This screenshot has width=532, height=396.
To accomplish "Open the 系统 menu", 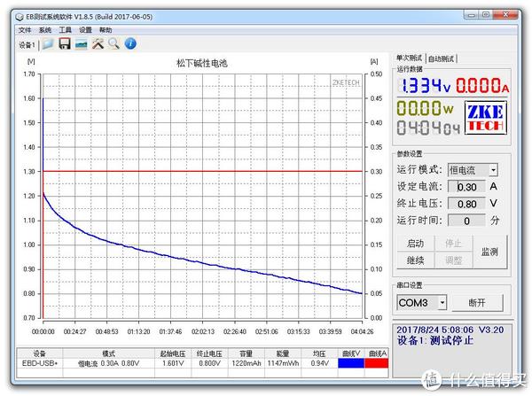I will pyautogui.click(x=45, y=30).
